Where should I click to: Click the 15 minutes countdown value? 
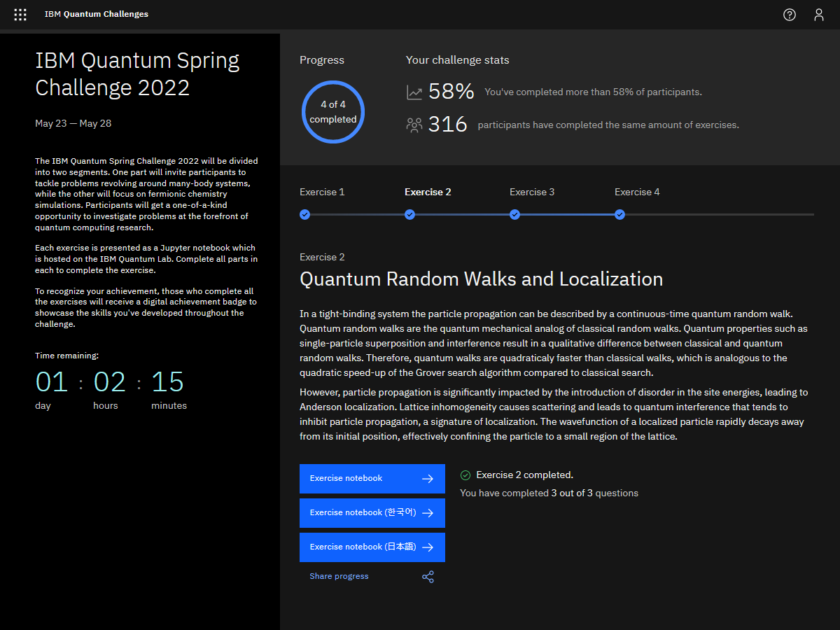[167, 382]
